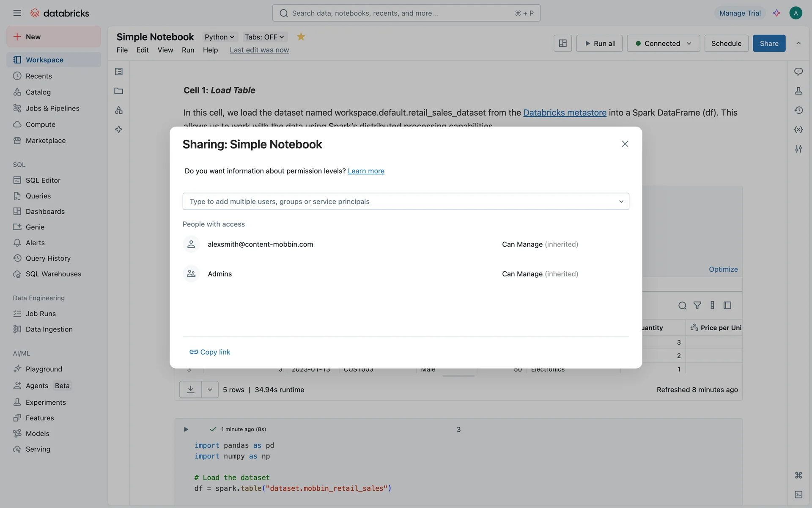
Task: Open the table of contents icon
Action: (x=119, y=72)
